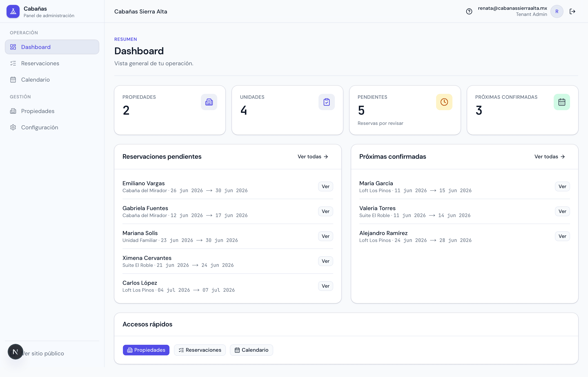Click the round N badge icon

(x=16, y=352)
